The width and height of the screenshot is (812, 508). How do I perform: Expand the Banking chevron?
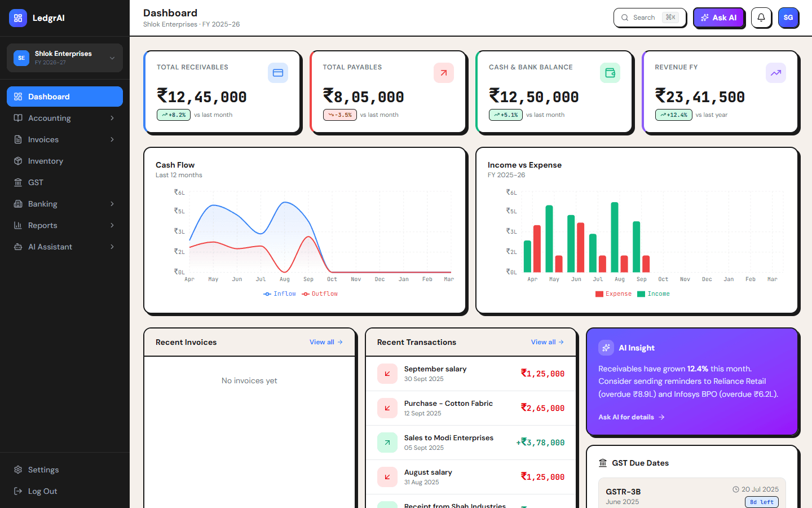112,204
